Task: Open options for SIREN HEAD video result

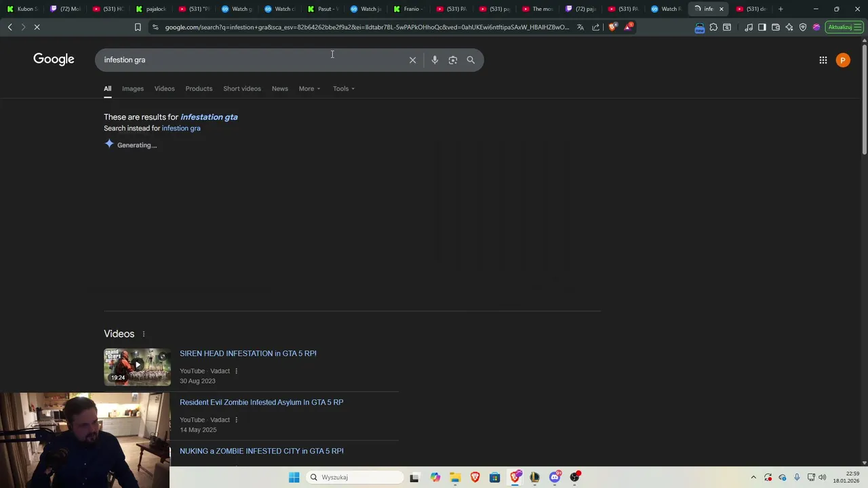Action: (x=236, y=371)
